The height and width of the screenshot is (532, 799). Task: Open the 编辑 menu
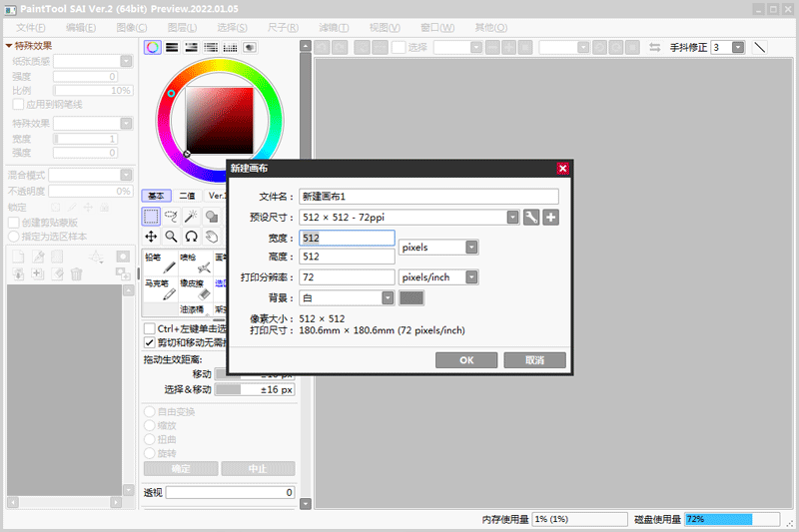click(x=81, y=28)
